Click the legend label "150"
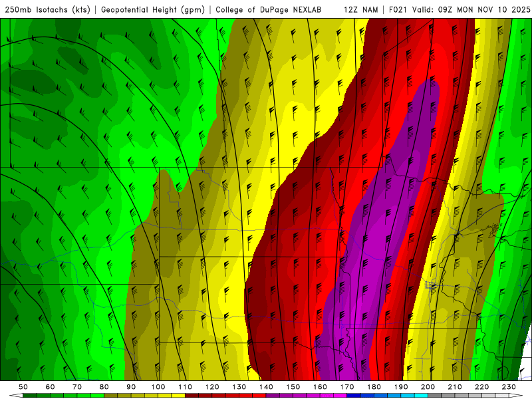 [x=293, y=387]
